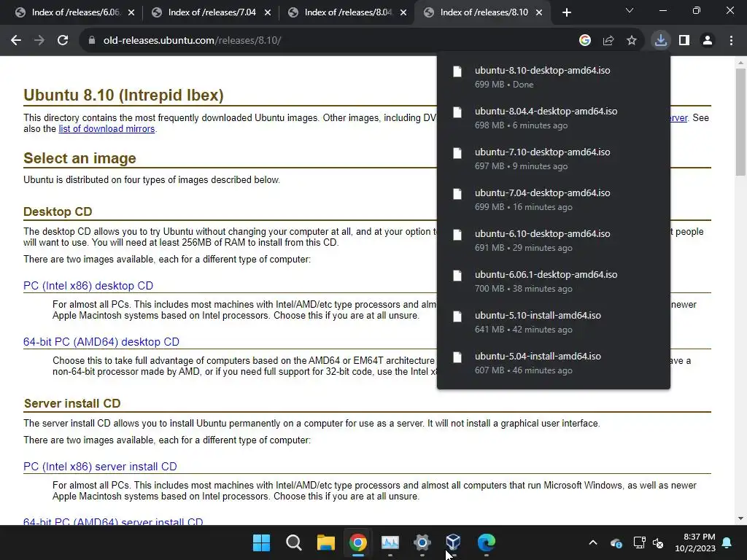
Task: Close the Index of /releases/6.06 tab
Action: pos(131,12)
